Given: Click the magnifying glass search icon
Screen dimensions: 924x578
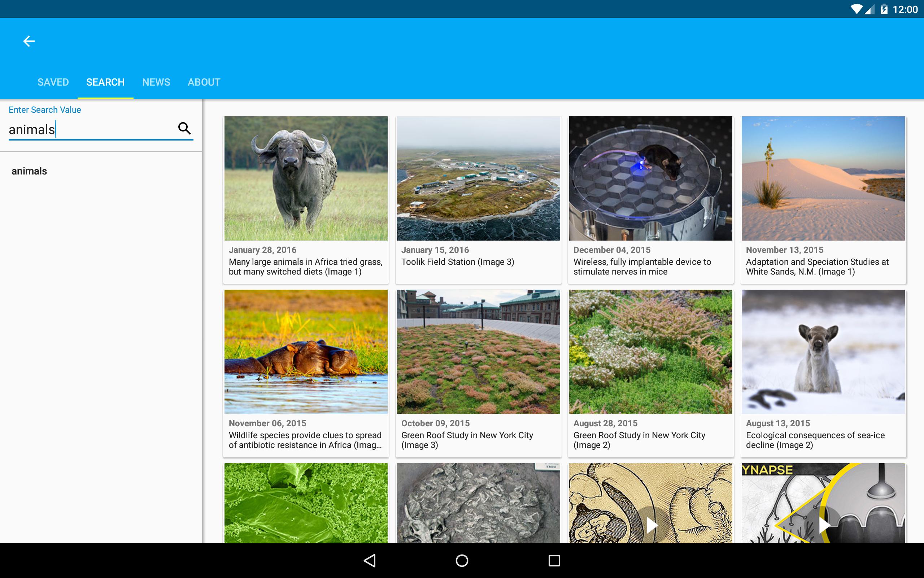Looking at the screenshot, I should coord(184,129).
